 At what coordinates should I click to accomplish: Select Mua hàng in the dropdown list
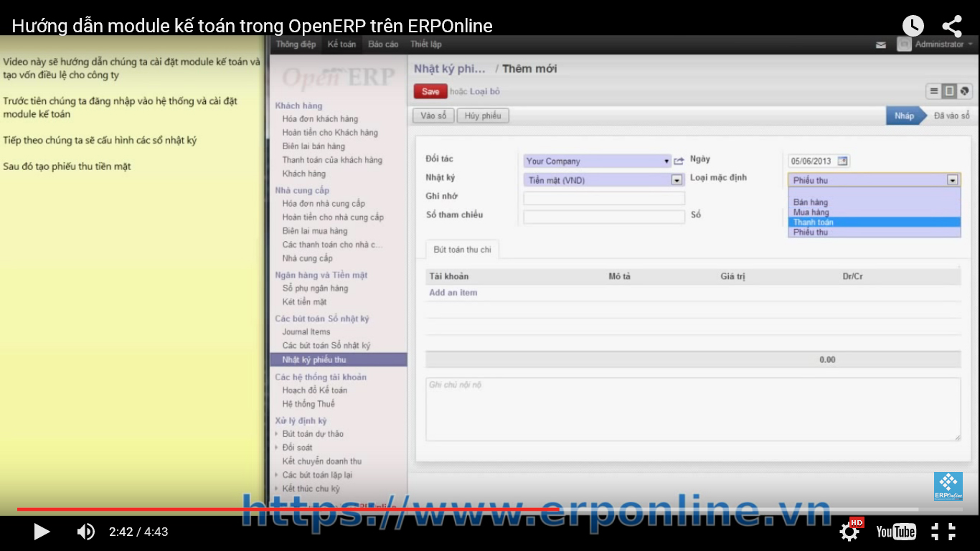874,212
